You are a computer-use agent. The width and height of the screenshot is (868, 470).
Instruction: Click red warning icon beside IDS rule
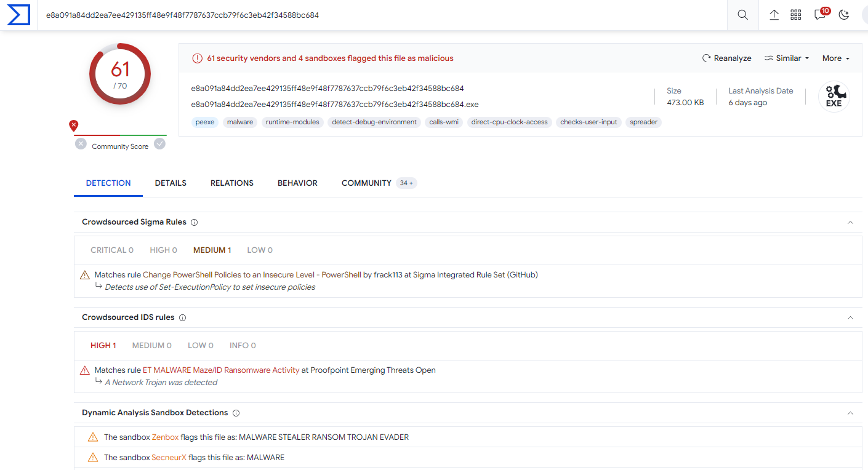85,370
